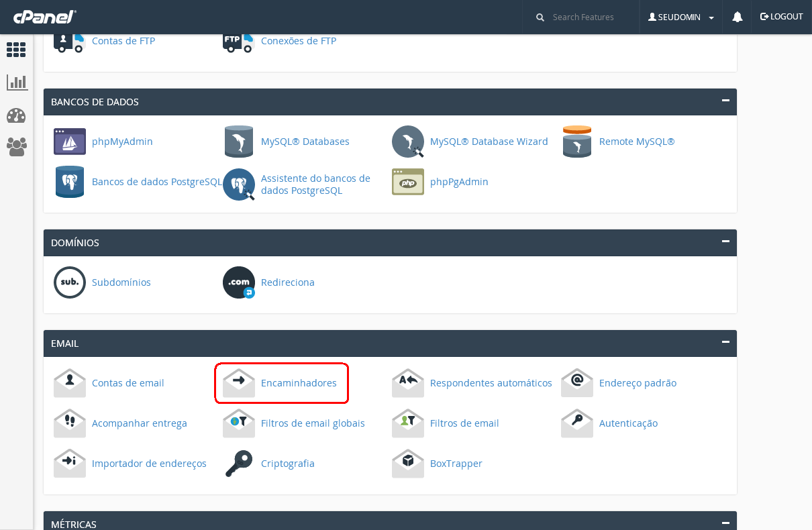
Task: Open the MySQL® Databases link
Action: 305,142
